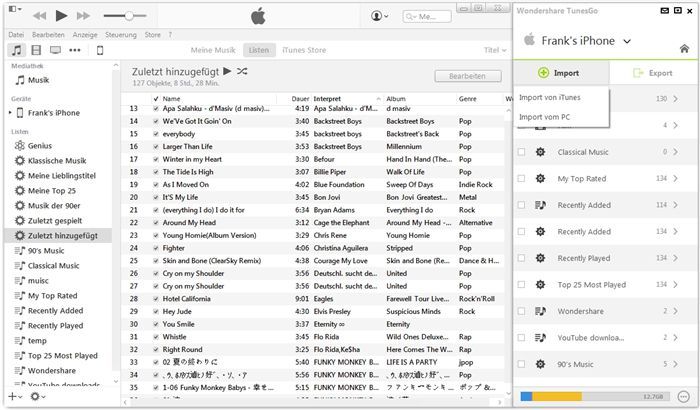This screenshot has height=410, width=700.
Task: Switch to the Meine Musik tab
Action: pyautogui.click(x=213, y=50)
